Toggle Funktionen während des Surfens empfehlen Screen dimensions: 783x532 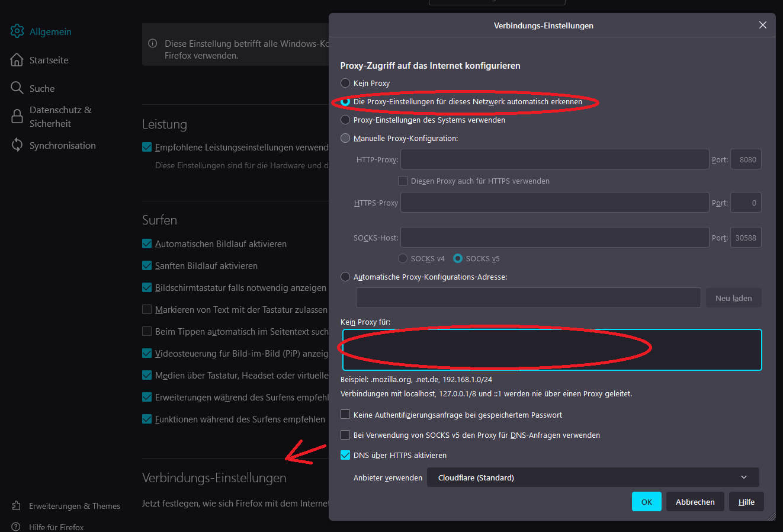point(147,419)
